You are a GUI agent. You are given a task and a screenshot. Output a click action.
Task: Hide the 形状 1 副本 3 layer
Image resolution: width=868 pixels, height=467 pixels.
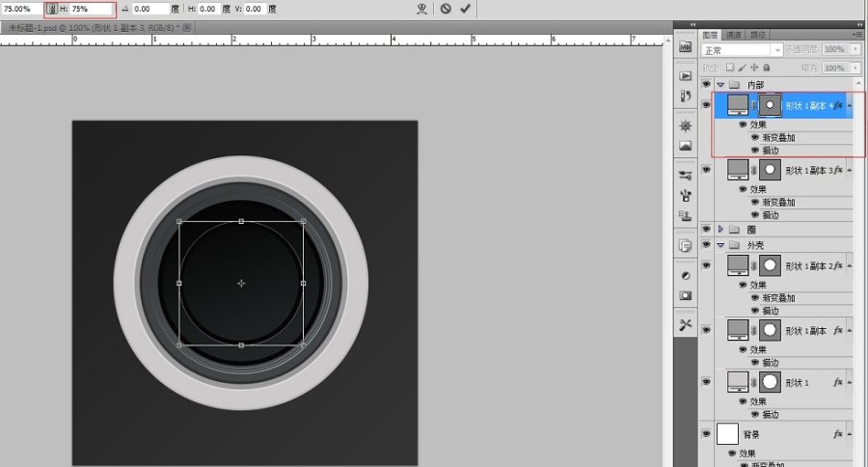click(706, 170)
